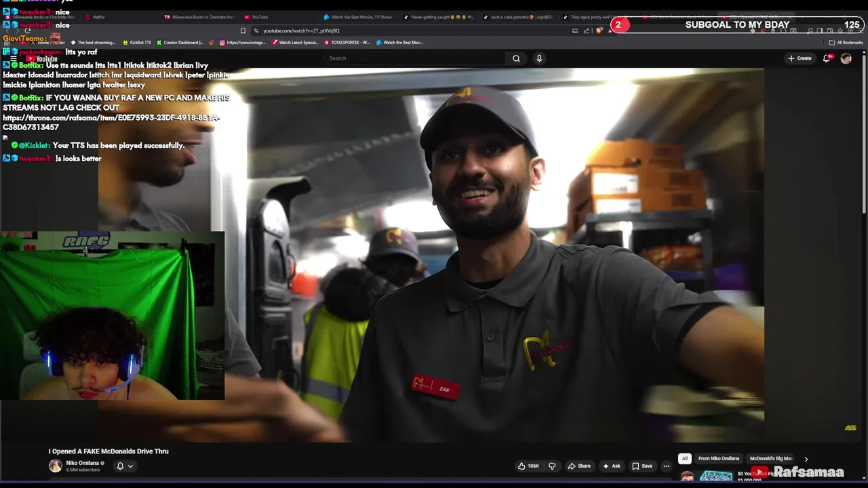
Task: Open Watch Latest Episode bookmark
Action: tap(296, 43)
